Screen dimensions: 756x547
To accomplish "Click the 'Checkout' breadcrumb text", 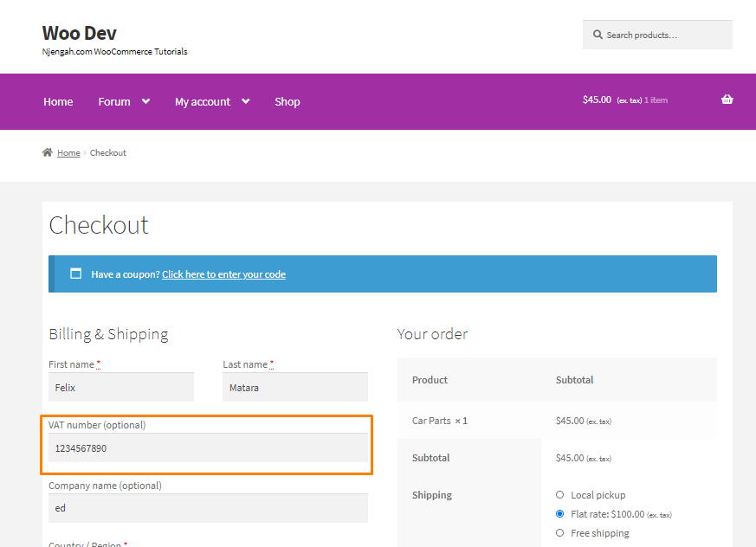I will point(108,153).
